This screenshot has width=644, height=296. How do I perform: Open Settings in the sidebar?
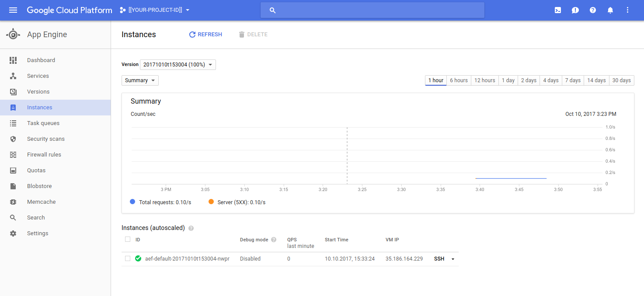coord(55,233)
